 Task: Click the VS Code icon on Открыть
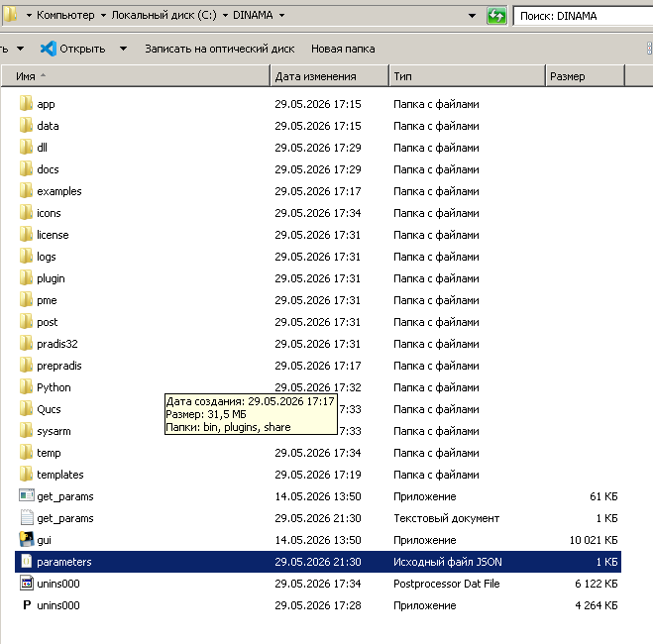pyautogui.click(x=49, y=49)
